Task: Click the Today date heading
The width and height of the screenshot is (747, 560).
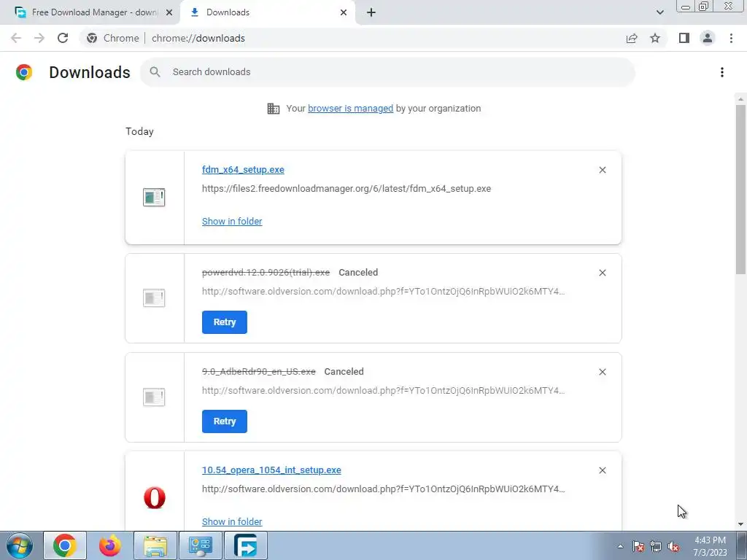Action: pyautogui.click(x=139, y=131)
